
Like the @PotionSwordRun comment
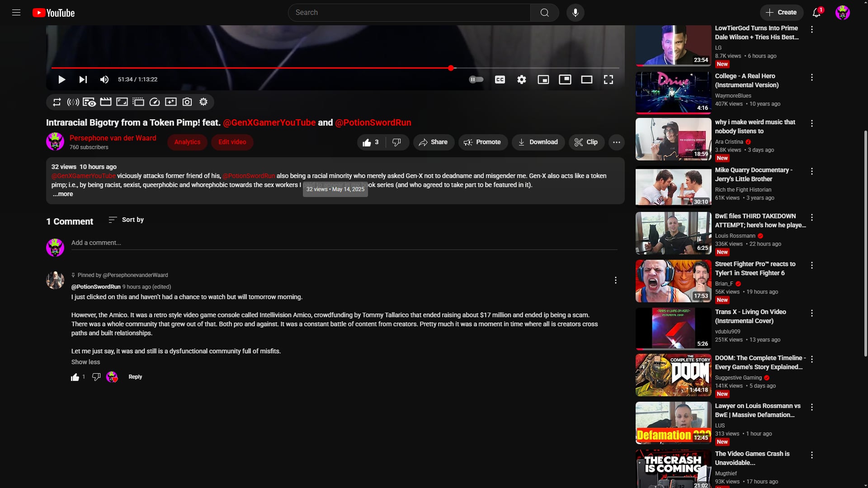click(75, 377)
